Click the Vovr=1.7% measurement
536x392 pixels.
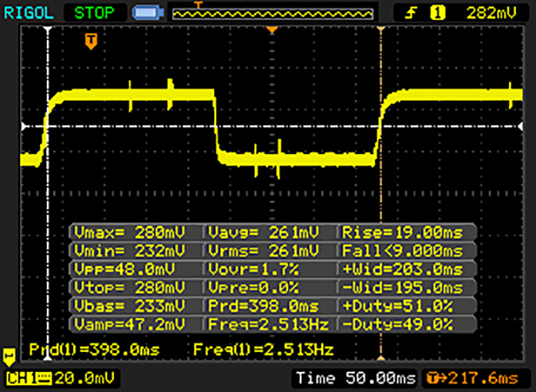tap(253, 270)
